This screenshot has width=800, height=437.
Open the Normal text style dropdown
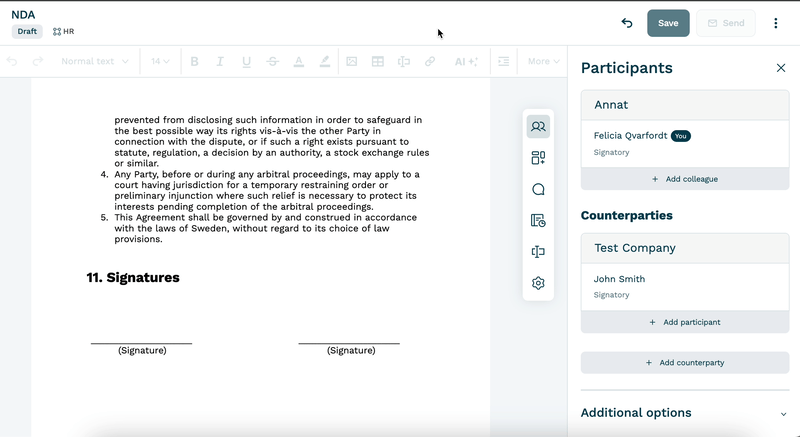pos(95,61)
